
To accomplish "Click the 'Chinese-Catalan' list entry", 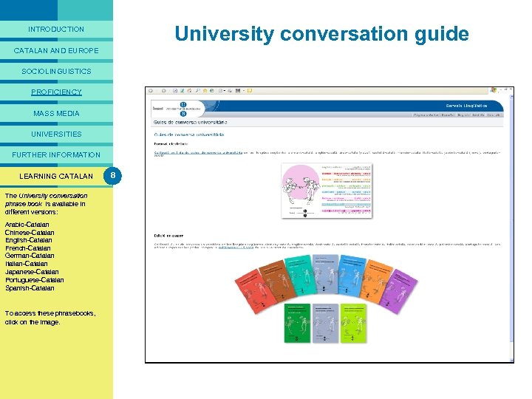I will (x=30, y=233).
